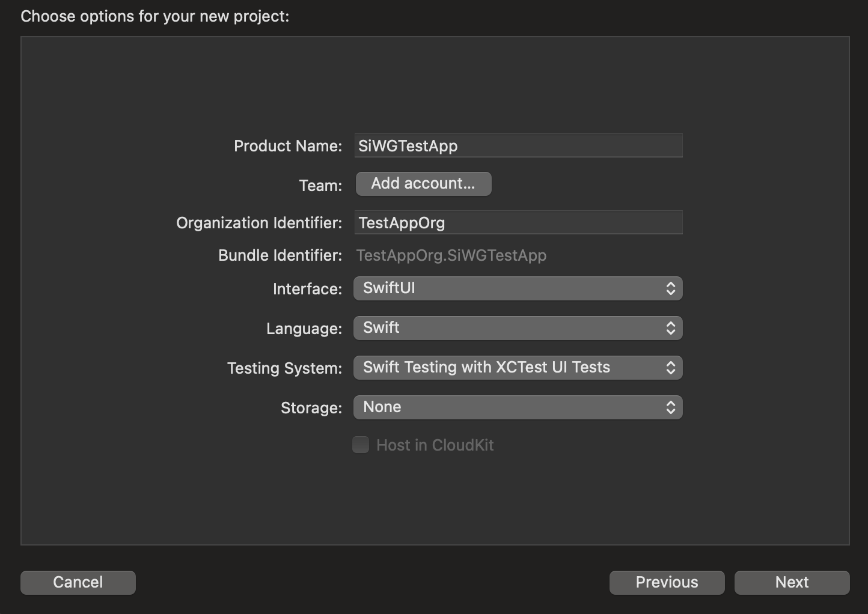Image resolution: width=868 pixels, height=614 pixels.
Task: Open the Interface dropdown showing SwiftUI
Action: tap(517, 288)
